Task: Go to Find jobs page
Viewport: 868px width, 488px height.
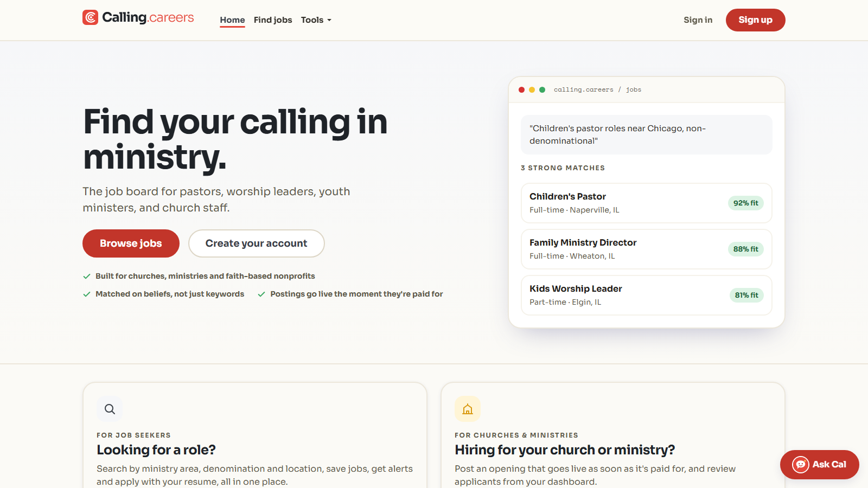Action: pyautogui.click(x=273, y=20)
